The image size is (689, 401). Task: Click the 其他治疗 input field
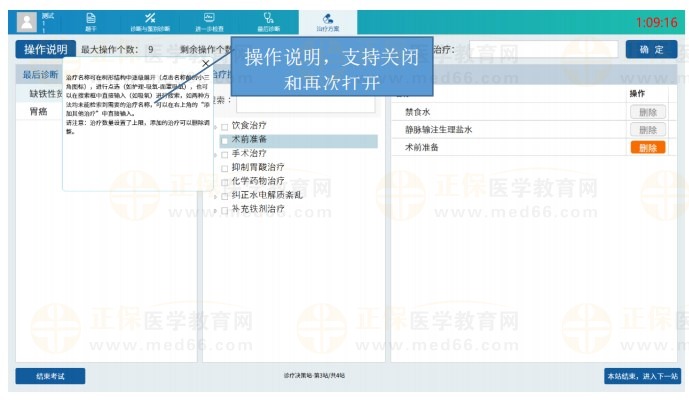540,49
